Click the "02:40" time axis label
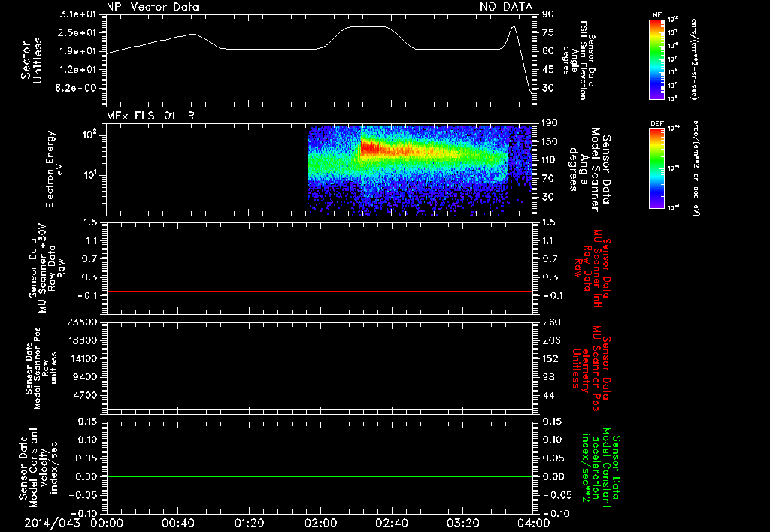 click(x=391, y=523)
